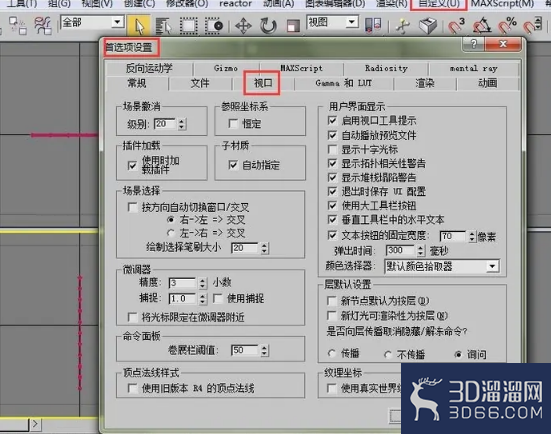Toggle the 自动指定 sub-material checkbox
The width and height of the screenshot is (551, 434).
point(233,165)
